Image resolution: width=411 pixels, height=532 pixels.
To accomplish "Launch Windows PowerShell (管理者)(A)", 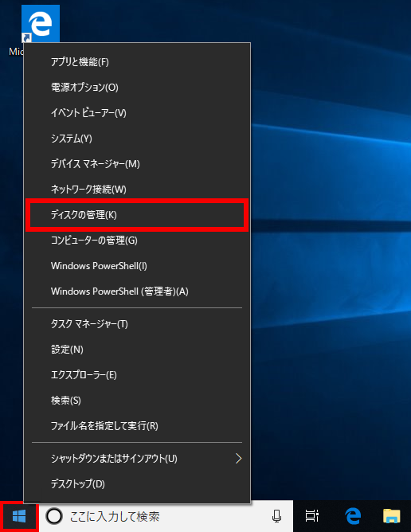I will (x=137, y=291).
